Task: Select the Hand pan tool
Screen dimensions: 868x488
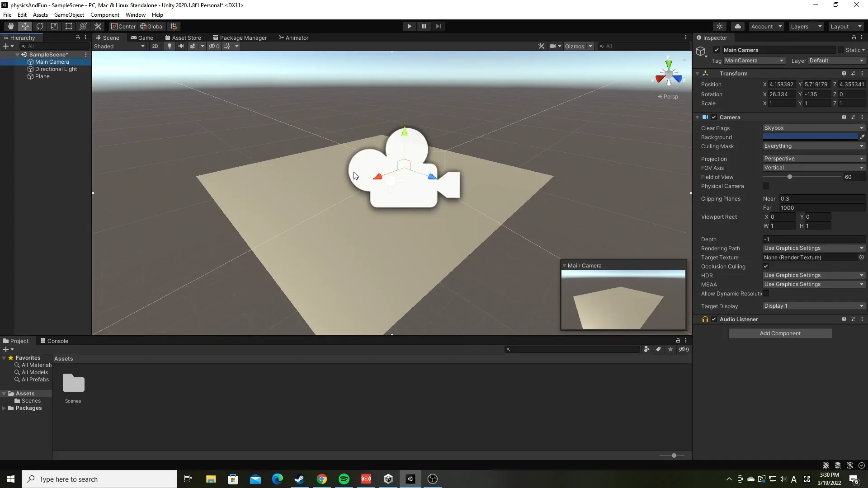Action: tap(10, 26)
